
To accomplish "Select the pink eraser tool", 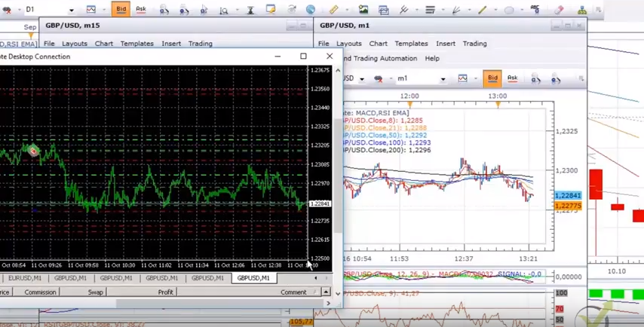I will tap(559, 10).
